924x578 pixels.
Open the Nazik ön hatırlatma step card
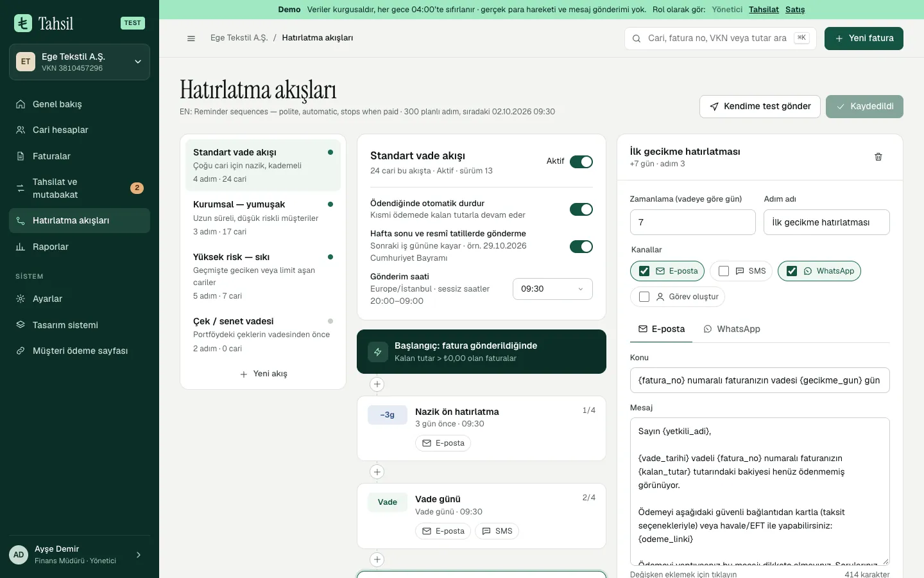click(x=481, y=428)
